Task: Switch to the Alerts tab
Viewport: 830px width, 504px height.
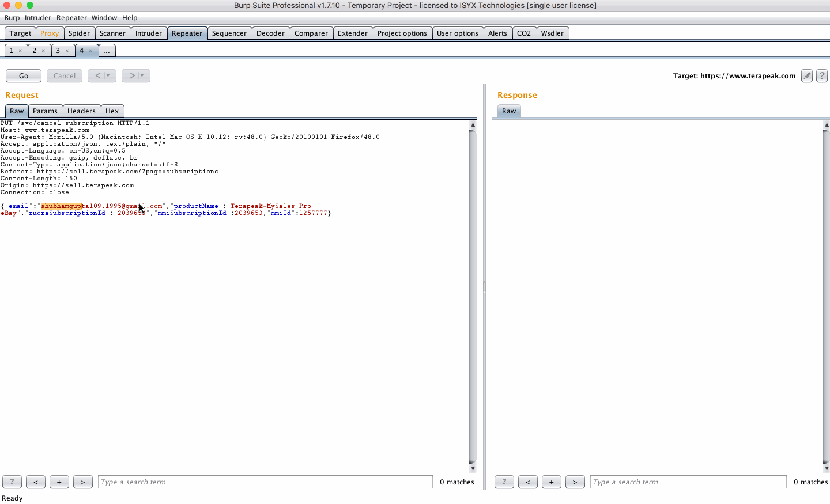Action: [497, 33]
